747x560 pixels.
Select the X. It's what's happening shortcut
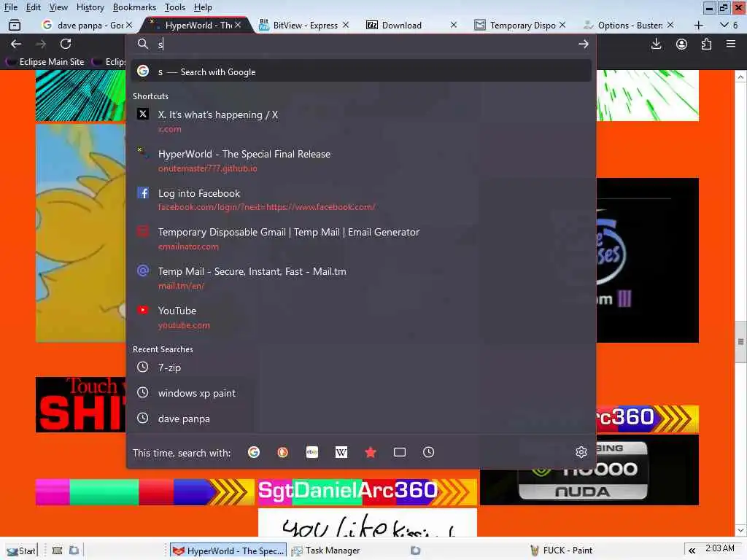pyautogui.click(x=361, y=121)
